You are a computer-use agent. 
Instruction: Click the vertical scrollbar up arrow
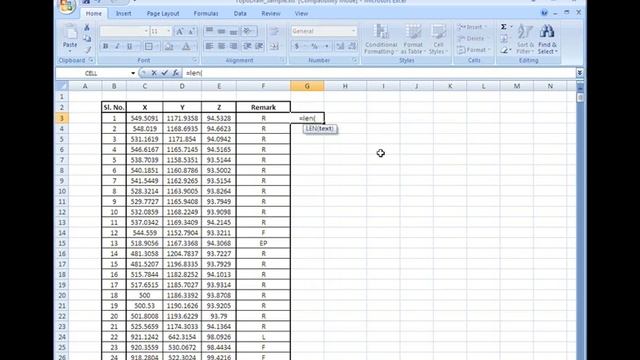(x=580, y=86)
